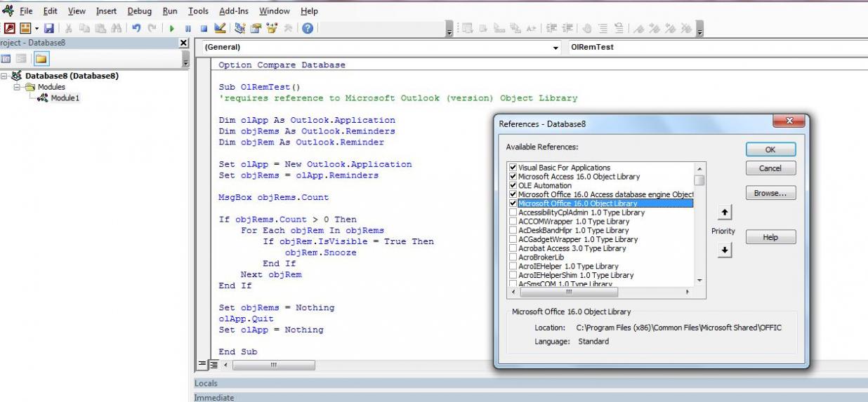Click the Redo toolbar icon
The image size is (868, 402).
click(152, 28)
